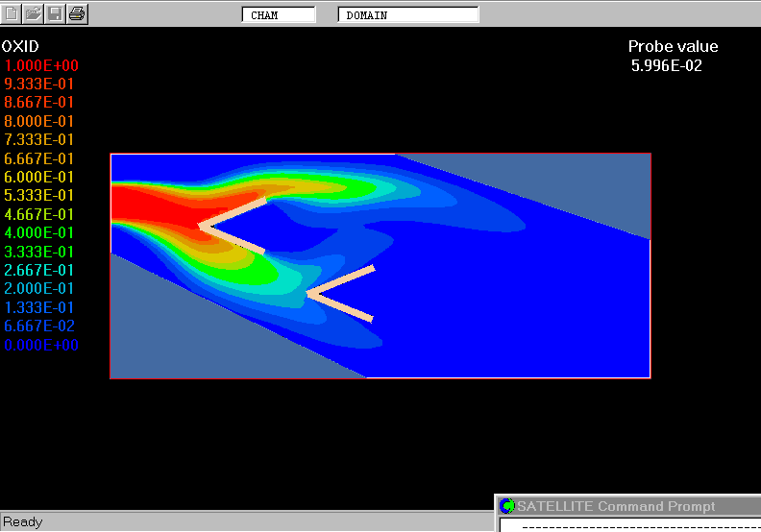
Task: Select the blue 0.000E+00 legend entry
Action: click(x=41, y=345)
